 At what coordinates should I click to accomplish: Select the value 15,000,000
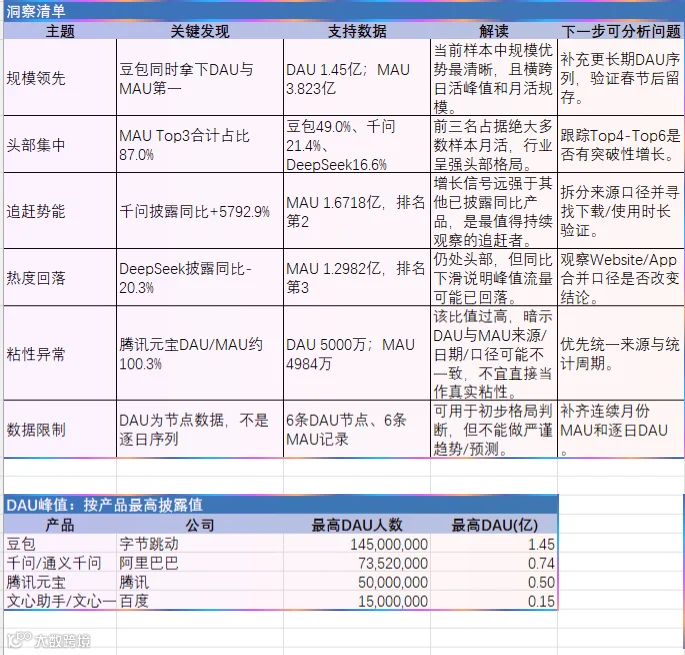[x=357, y=601]
